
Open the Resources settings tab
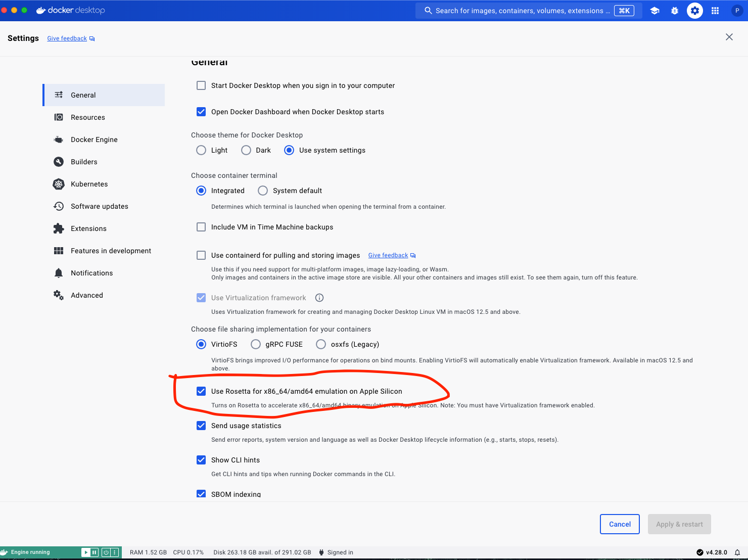104,117
